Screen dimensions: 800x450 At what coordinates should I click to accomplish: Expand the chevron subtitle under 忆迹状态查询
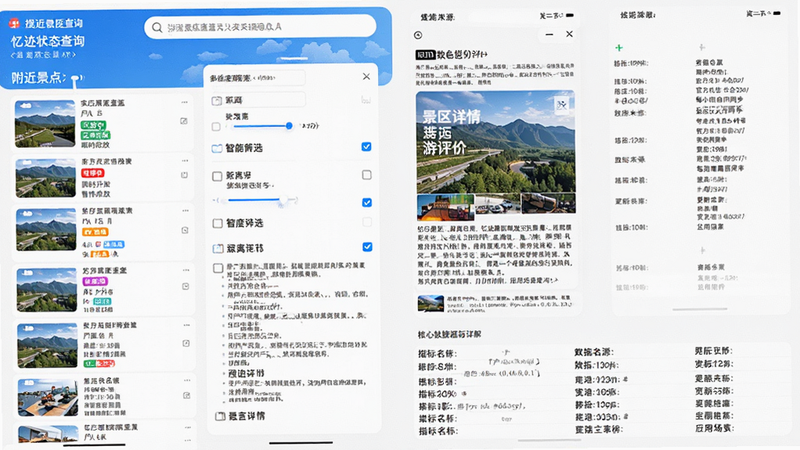pos(43,55)
